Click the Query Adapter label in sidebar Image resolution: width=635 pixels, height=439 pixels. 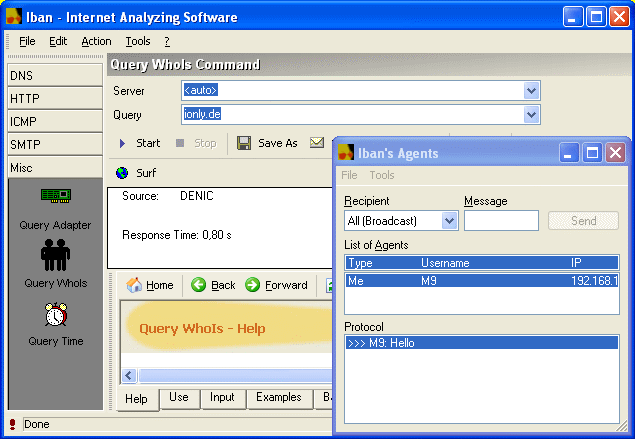[55, 225]
